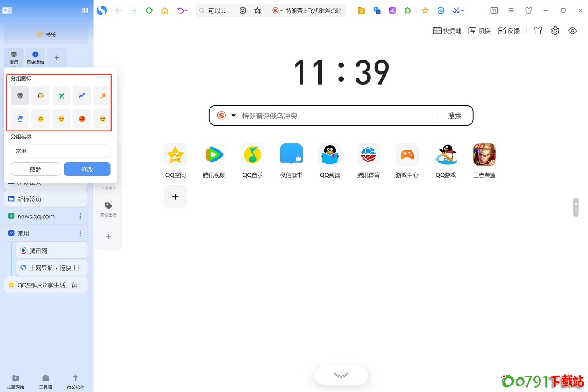Image resolution: width=588 pixels, height=392 pixels.
Task: Confirm changes with the 修改 button
Action: 87,169
